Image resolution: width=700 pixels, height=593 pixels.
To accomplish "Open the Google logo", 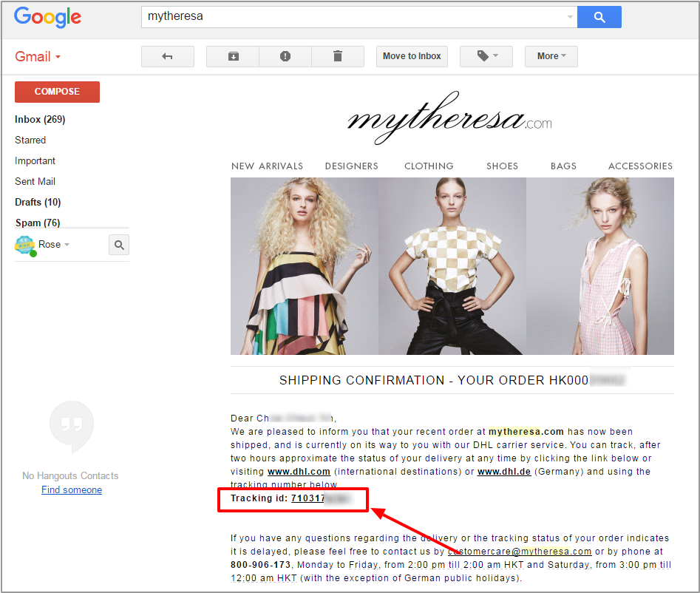I will (x=47, y=18).
